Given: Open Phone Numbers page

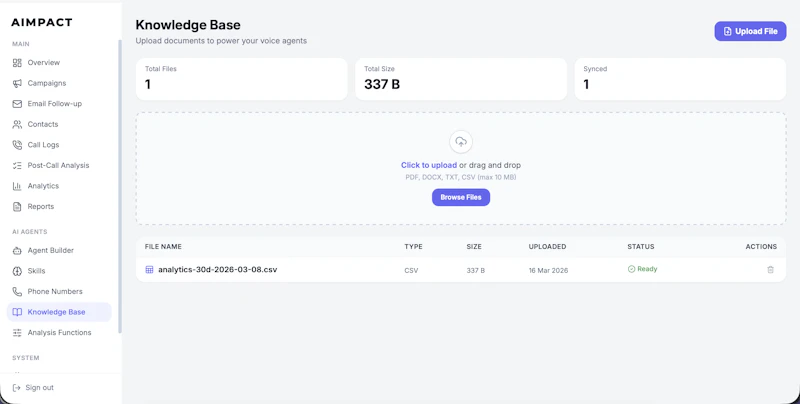Looking at the screenshot, I should [x=59, y=291].
